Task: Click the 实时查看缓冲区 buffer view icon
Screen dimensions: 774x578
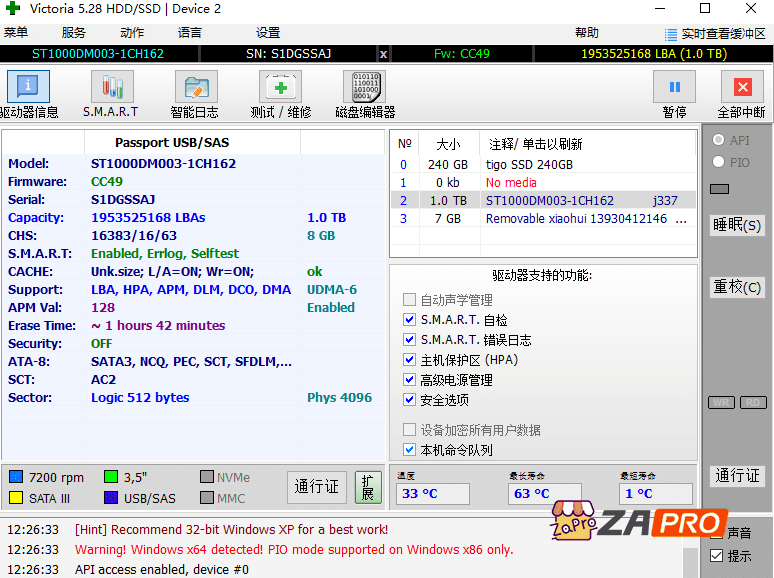Action: tap(671, 34)
